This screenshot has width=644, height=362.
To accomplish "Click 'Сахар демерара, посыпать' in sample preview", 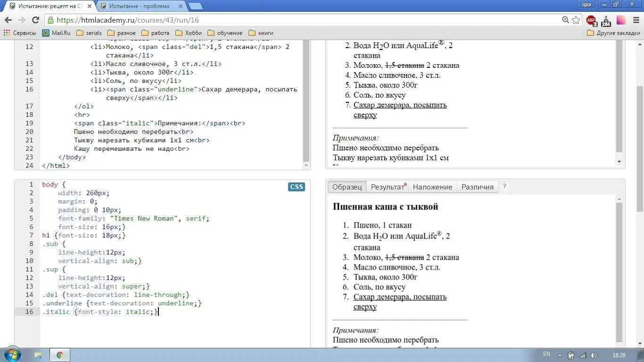I will (x=400, y=297).
